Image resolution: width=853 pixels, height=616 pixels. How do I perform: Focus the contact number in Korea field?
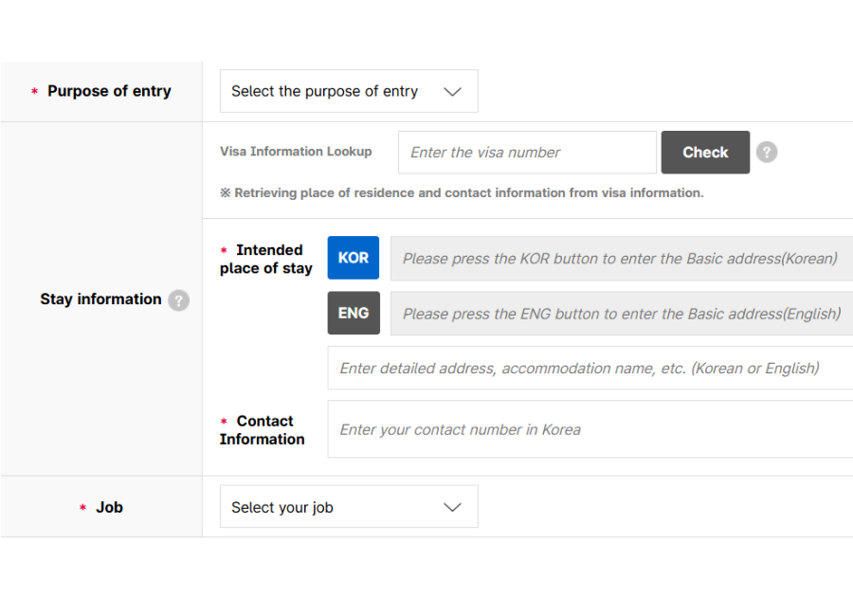pyautogui.click(x=590, y=429)
